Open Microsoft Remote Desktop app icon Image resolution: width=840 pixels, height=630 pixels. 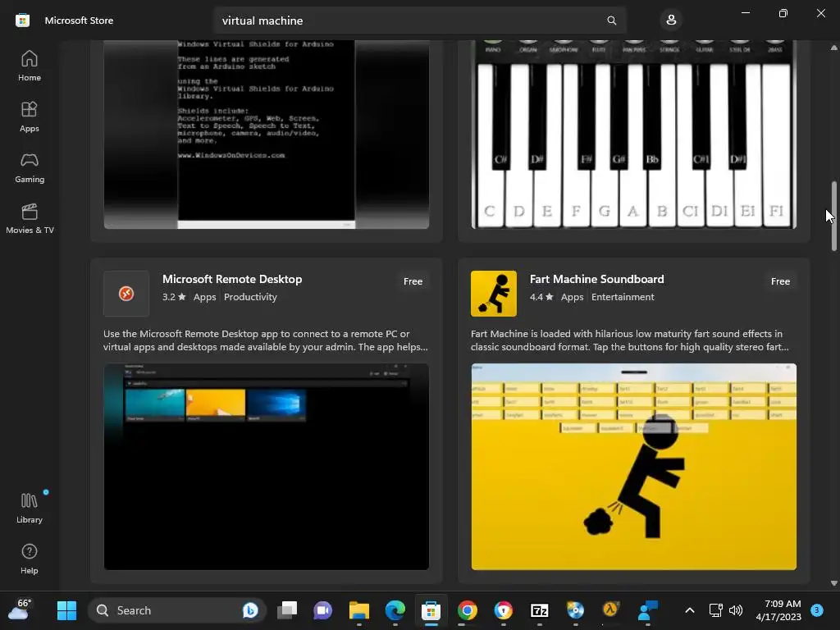(x=126, y=294)
